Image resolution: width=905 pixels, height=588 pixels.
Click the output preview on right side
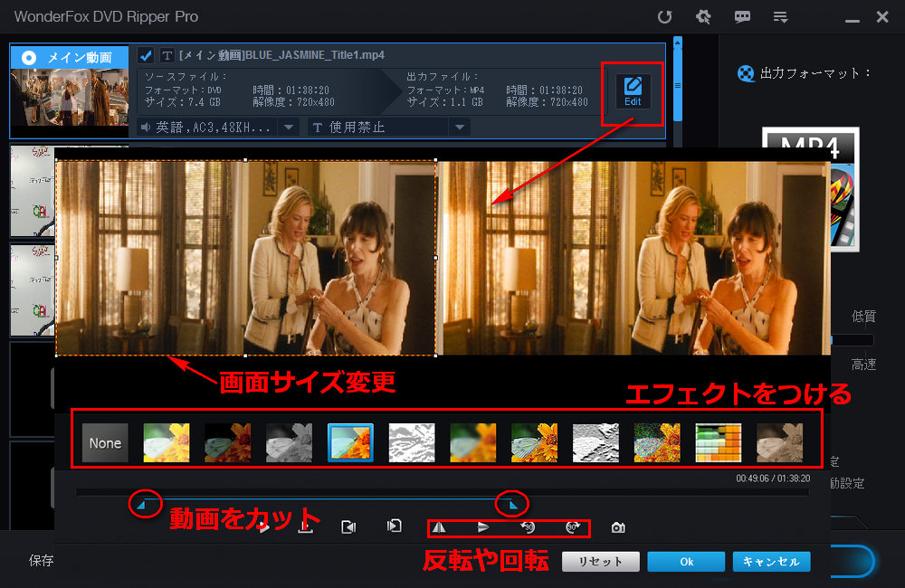pos(636,258)
